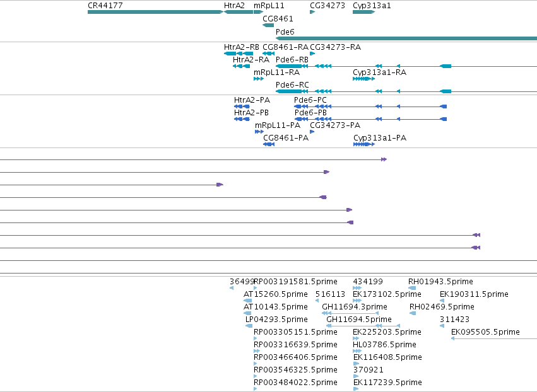Image resolution: width=537 pixels, height=392 pixels.
Task: Click the 36499 feature label
Action: pos(242,282)
